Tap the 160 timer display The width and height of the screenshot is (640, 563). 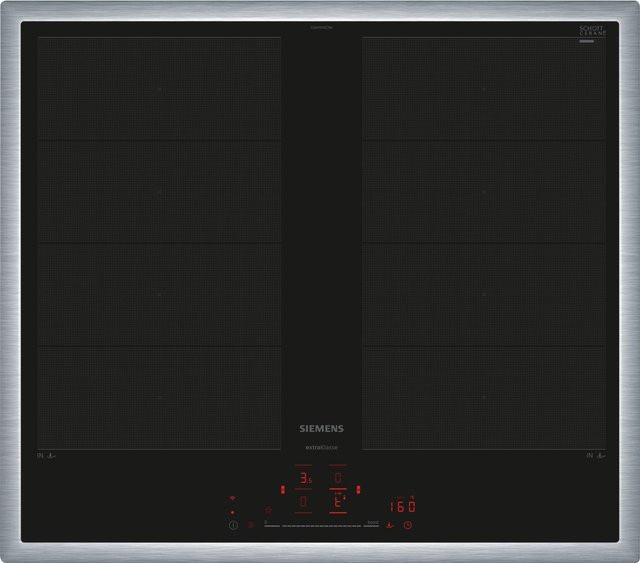click(x=402, y=507)
